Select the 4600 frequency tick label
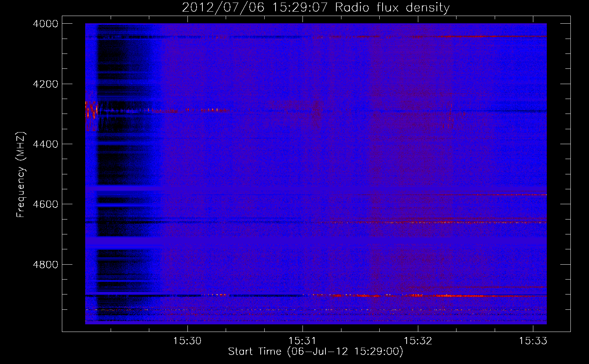 click(x=45, y=204)
